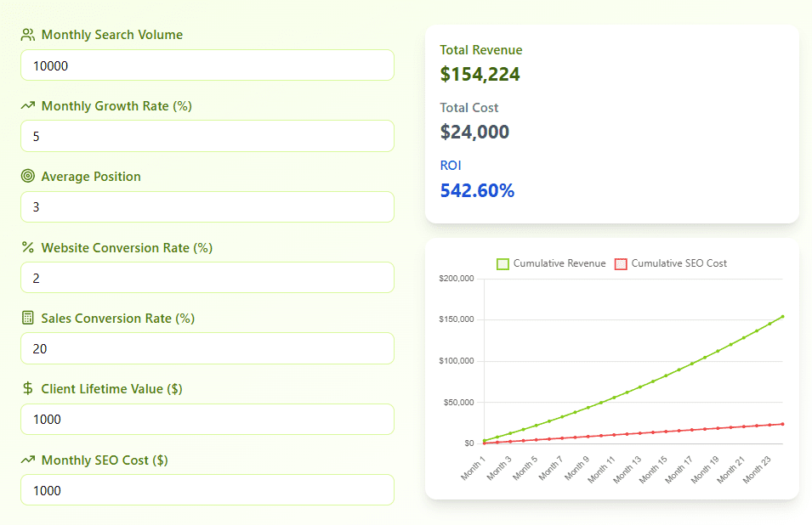Toggle the Cumulative SEO Cost chart series
This screenshot has width=812, height=525.
coord(672,263)
